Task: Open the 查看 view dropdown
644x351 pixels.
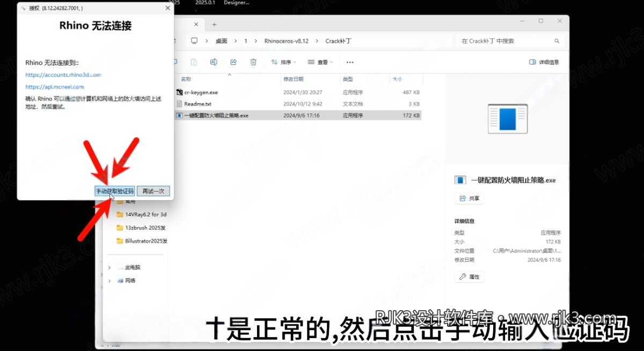Action: click(x=320, y=62)
